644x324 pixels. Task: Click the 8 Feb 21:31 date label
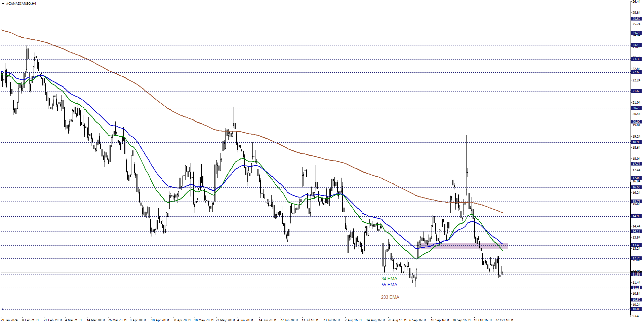tap(31, 320)
